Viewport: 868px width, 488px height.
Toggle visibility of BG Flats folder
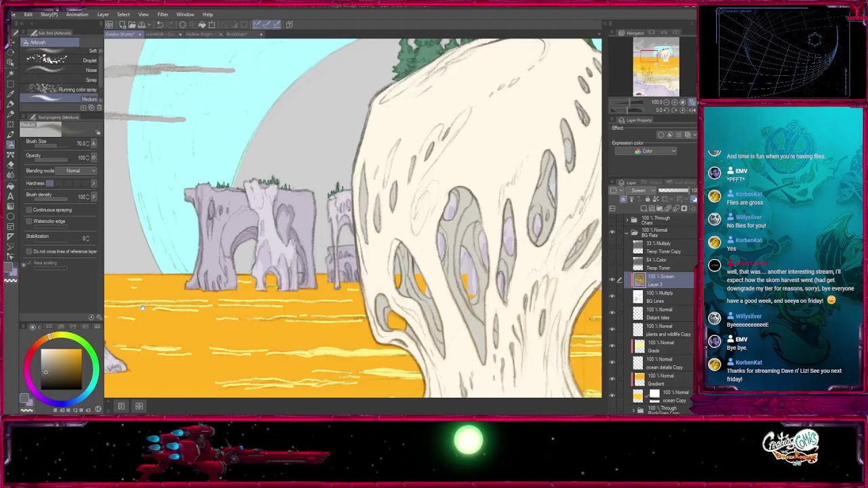pos(612,232)
